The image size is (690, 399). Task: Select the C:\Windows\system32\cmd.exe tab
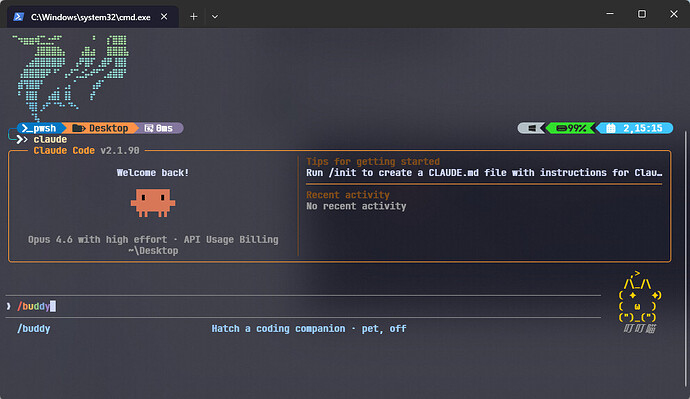click(93, 17)
